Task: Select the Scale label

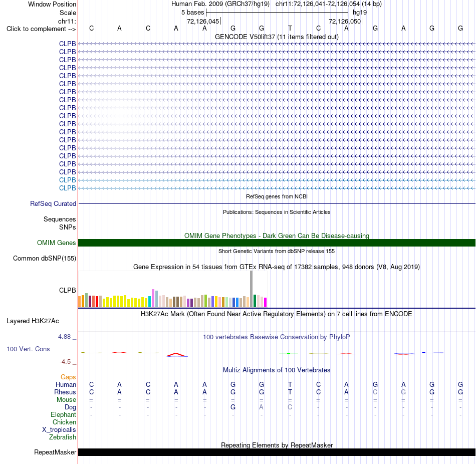Action: (x=68, y=13)
